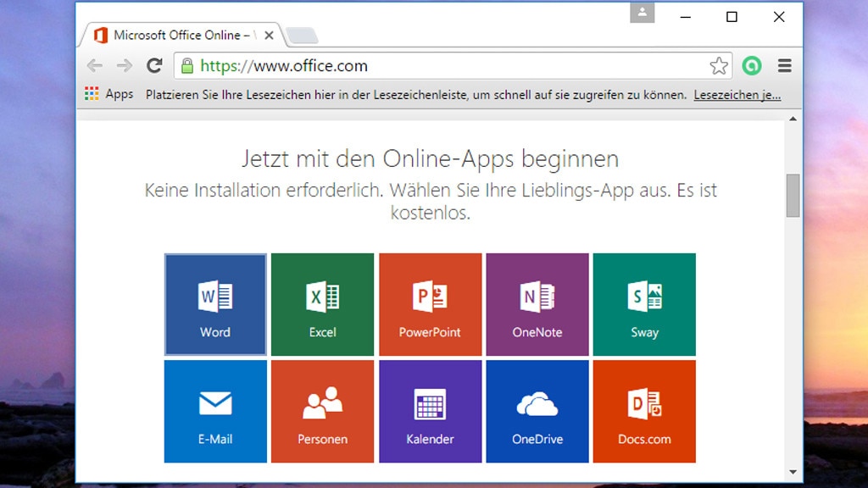Open the 'Lesezeichen je...' import link
This screenshot has width=868, height=488.
[x=737, y=95]
